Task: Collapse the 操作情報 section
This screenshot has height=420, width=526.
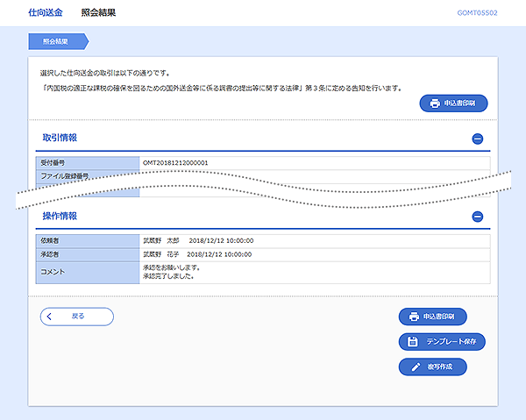Action: 477,217
